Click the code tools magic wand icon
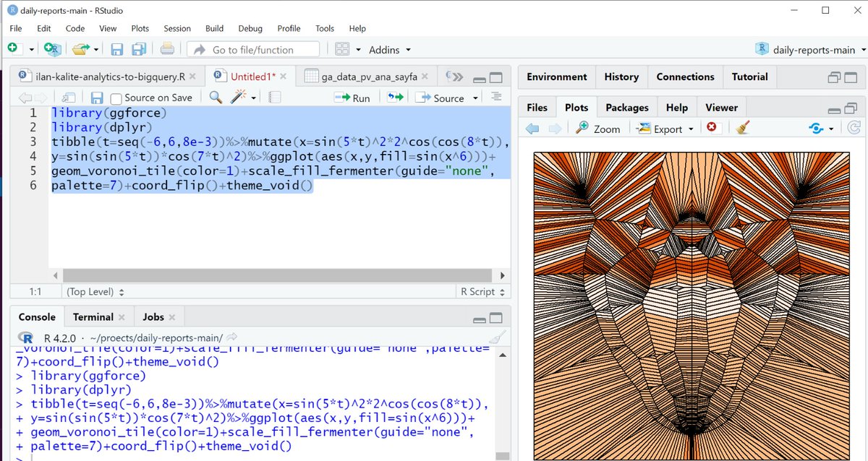This screenshot has width=868, height=461. 239,97
